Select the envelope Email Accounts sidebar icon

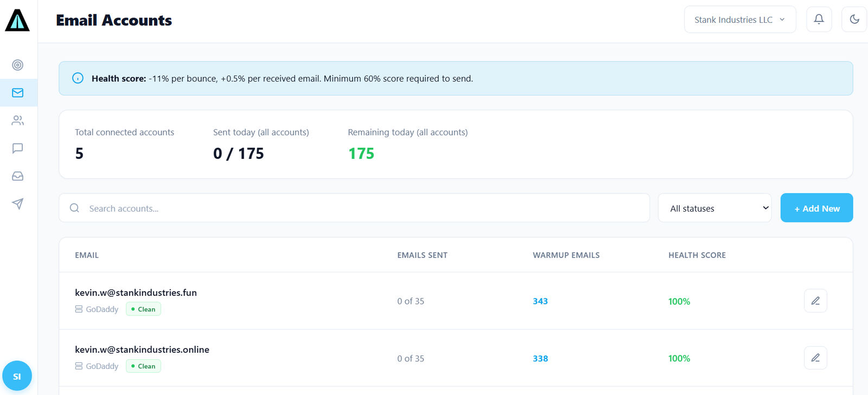pyautogui.click(x=18, y=93)
